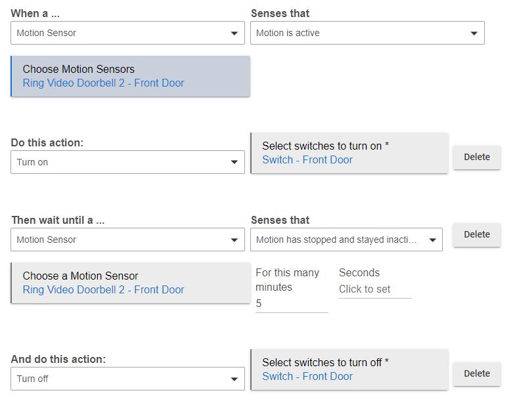Delete the wait-until motion condition

pyautogui.click(x=477, y=235)
